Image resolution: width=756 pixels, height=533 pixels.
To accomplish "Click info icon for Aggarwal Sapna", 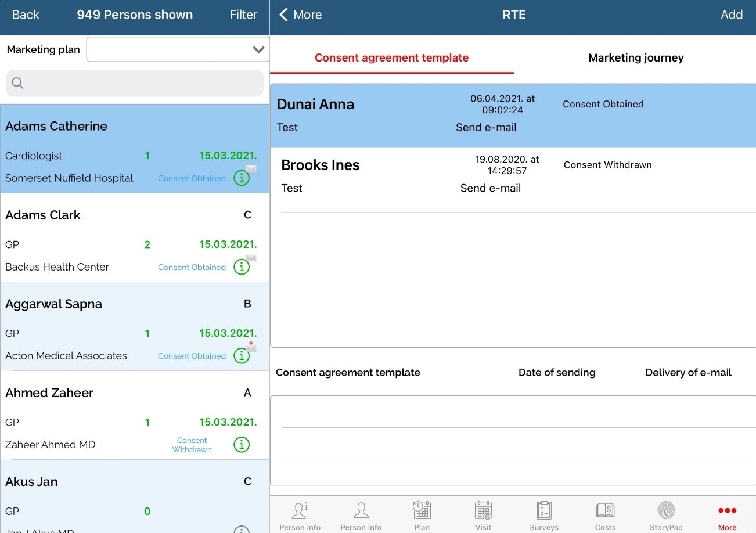I will click(241, 356).
